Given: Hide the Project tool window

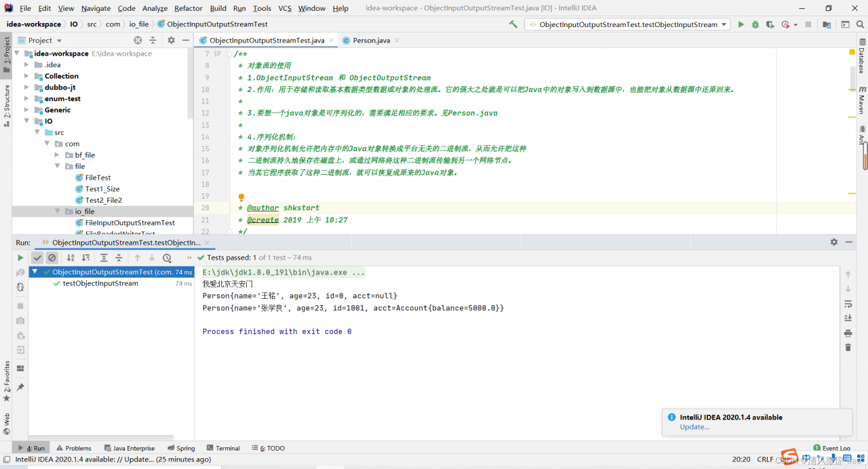Looking at the screenshot, I should pyautogui.click(x=186, y=40).
